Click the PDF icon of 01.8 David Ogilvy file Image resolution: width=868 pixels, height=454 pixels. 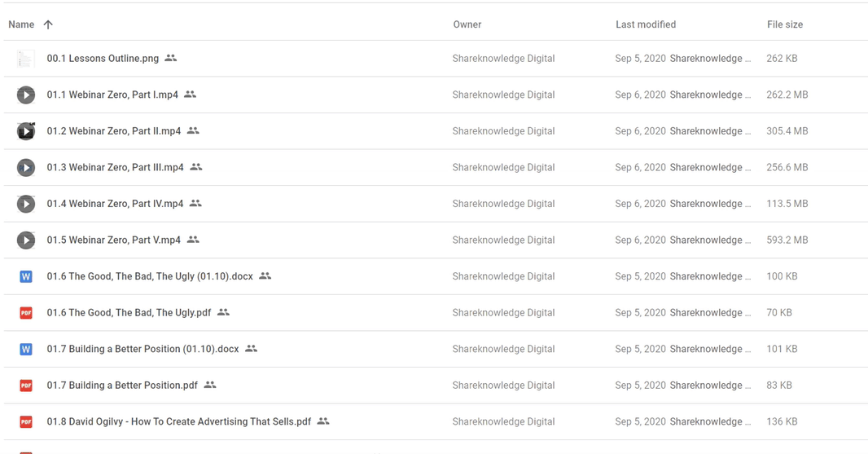click(x=25, y=422)
